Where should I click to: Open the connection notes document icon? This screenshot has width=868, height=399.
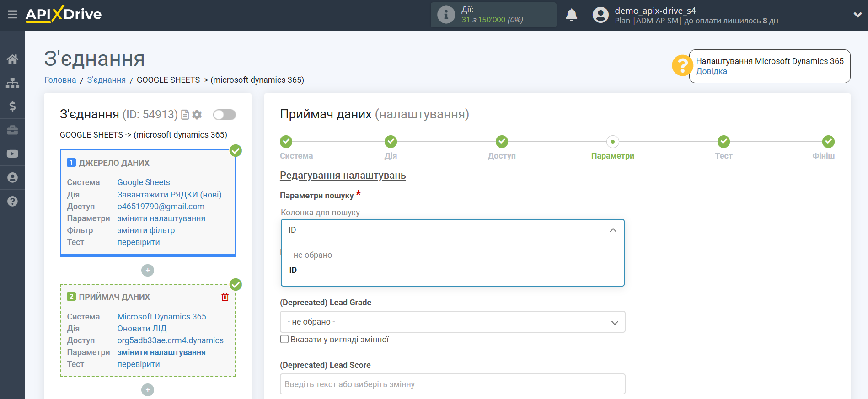point(185,115)
